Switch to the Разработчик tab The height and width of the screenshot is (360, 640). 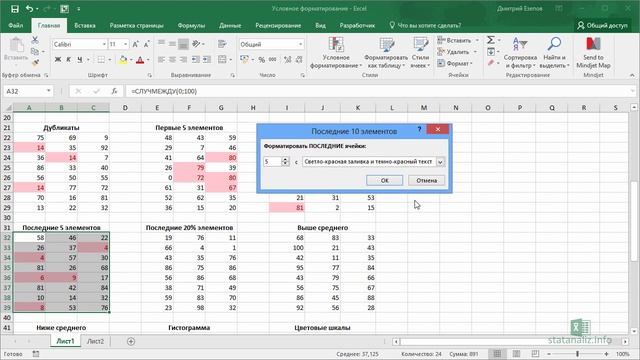[x=357, y=25]
